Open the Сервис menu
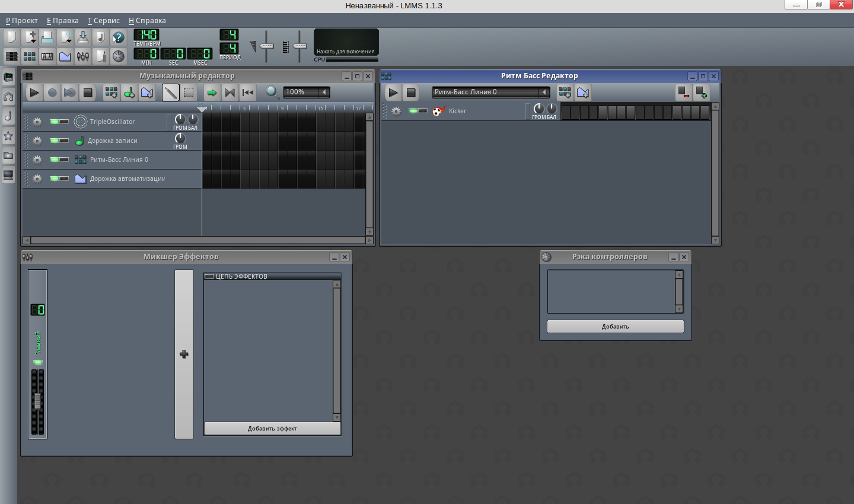The image size is (854, 504). (x=104, y=20)
